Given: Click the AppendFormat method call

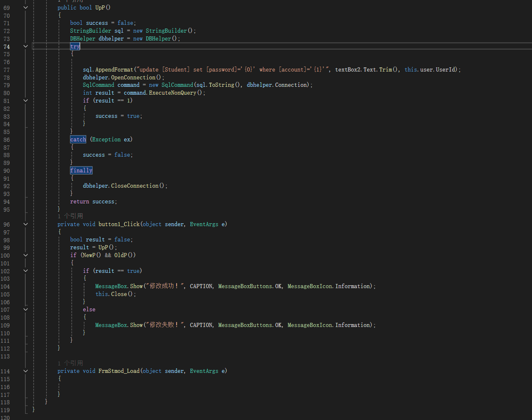Looking at the screenshot, I should click(114, 69).
